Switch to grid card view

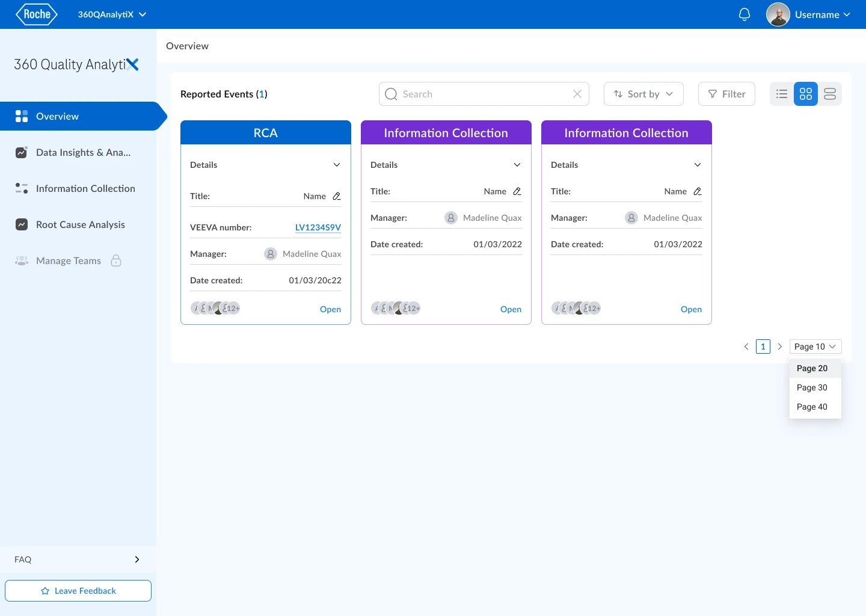pos(806,94)
